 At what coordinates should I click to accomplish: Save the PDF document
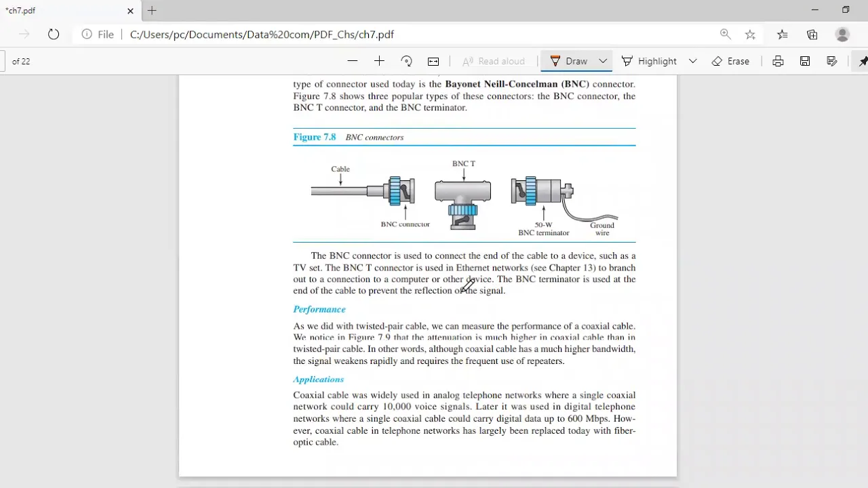point(805,61)
